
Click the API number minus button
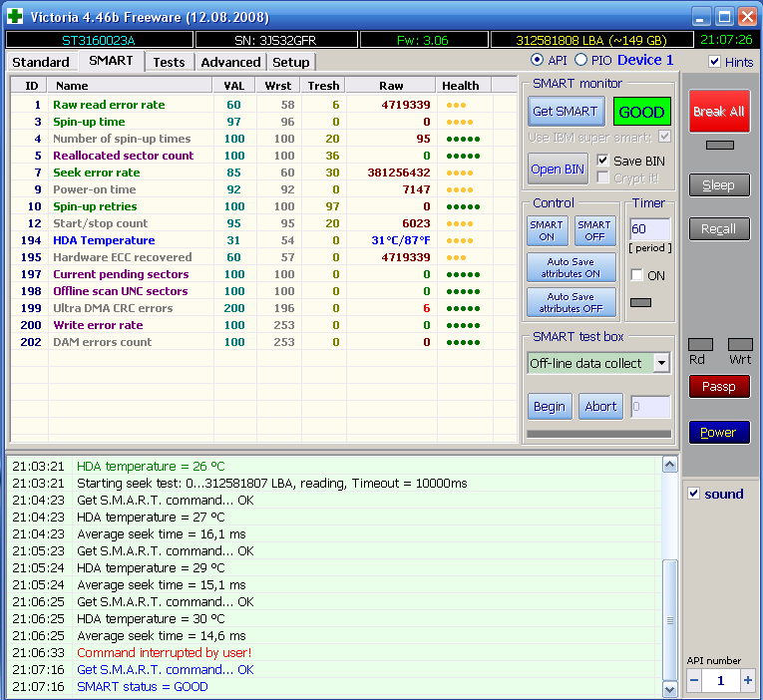(695, 680)
